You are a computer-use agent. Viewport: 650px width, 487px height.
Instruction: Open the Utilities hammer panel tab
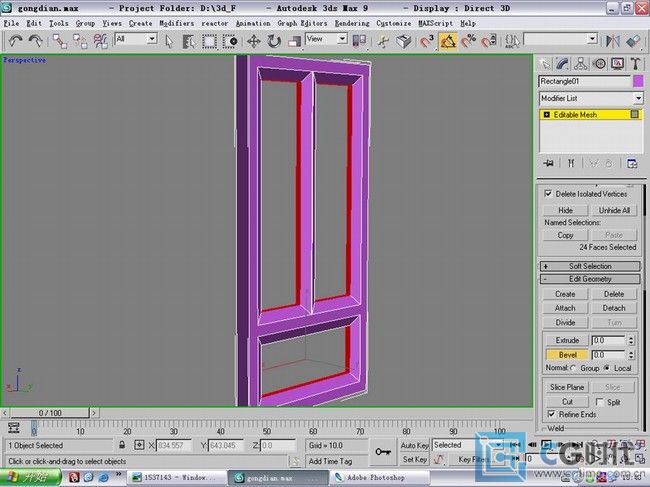pos(635,64)
